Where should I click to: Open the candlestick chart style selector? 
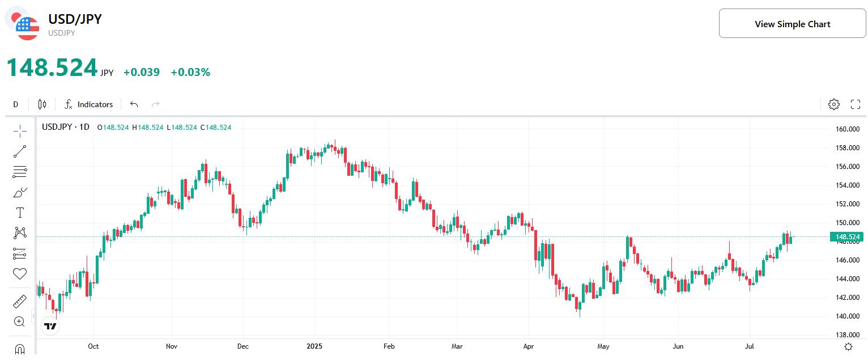pos(41,104)
